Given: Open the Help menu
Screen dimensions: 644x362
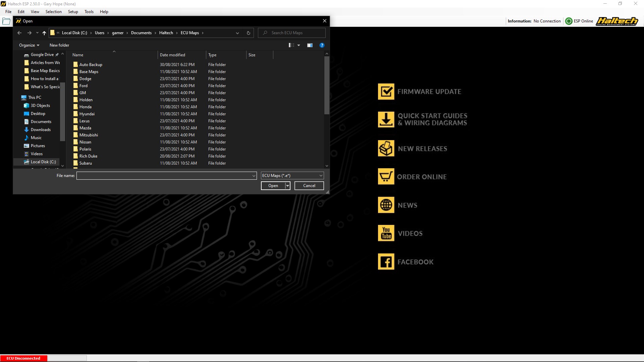Looking at the screenshot, I should (104, 12).
